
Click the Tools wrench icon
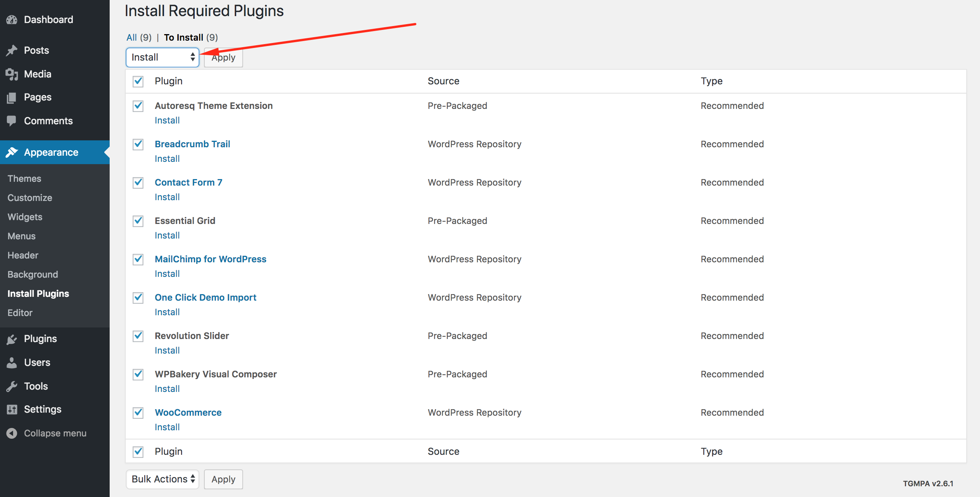[x=12, y=386]
